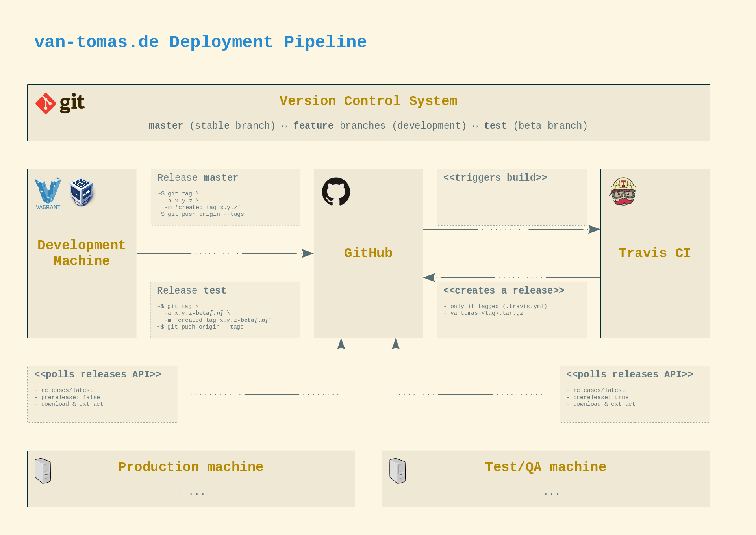Click the Version Control System heading

tap(368, 101)
